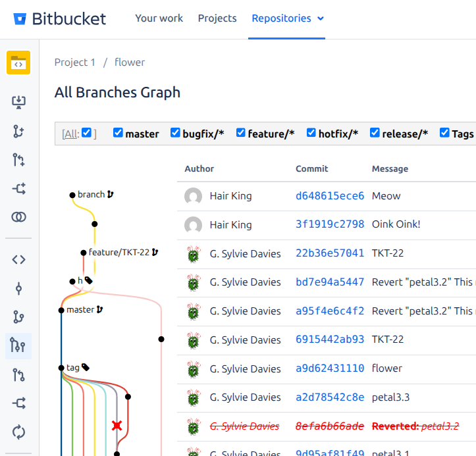Open the Your work menu item
The width and height of the screenshot is (476, 456).
point(159,18)
